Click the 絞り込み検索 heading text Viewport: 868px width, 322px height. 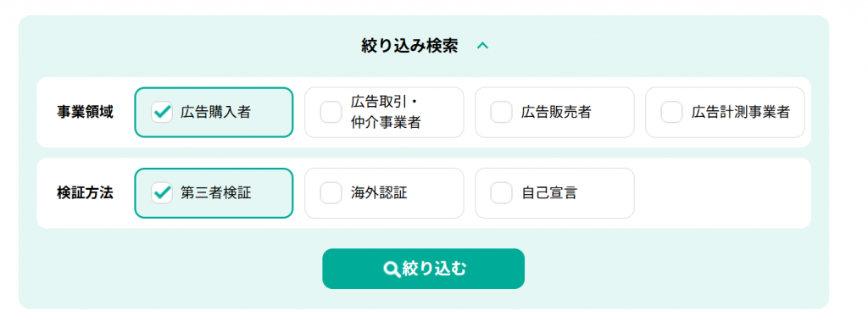click(409, 47)
